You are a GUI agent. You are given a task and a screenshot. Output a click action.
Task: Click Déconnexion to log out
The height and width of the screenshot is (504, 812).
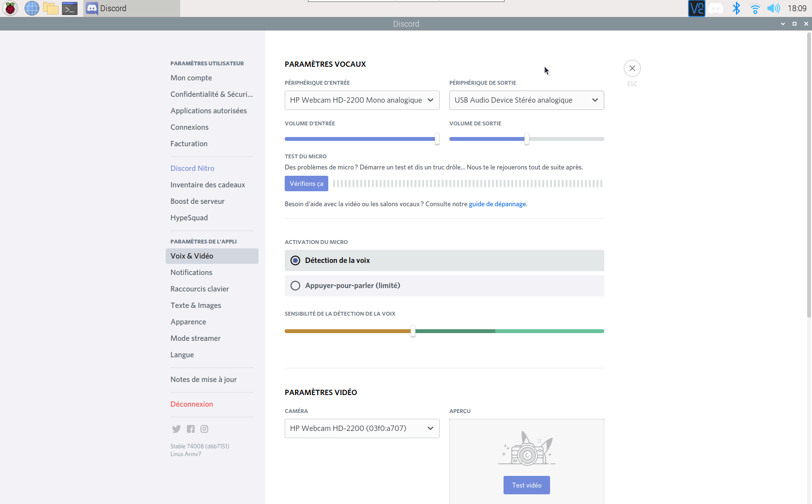pos(212,404)
